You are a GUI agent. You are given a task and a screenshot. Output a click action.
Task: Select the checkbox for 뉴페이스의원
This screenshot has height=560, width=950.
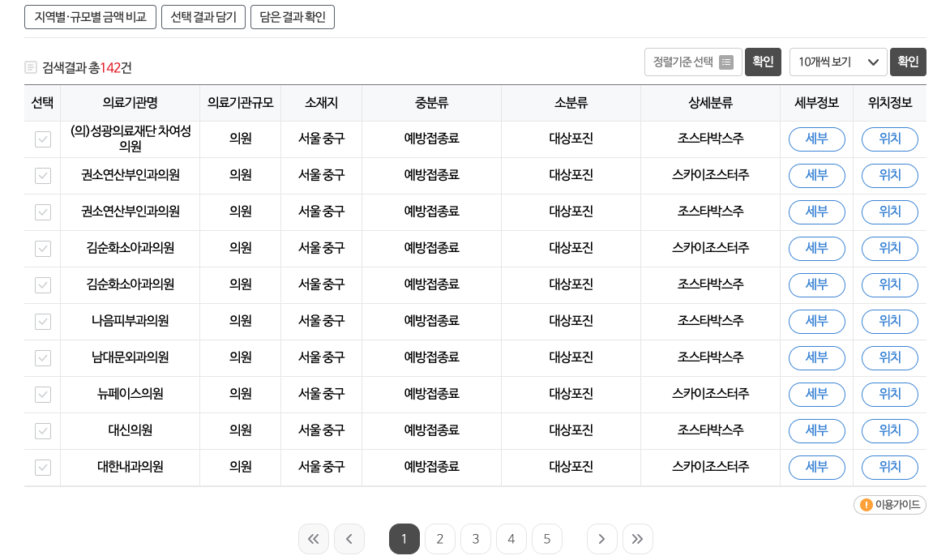[x=42, y=395]
